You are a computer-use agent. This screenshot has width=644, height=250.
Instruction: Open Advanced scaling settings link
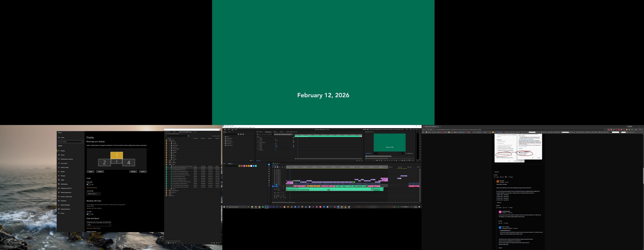click(x=94, y=228)
